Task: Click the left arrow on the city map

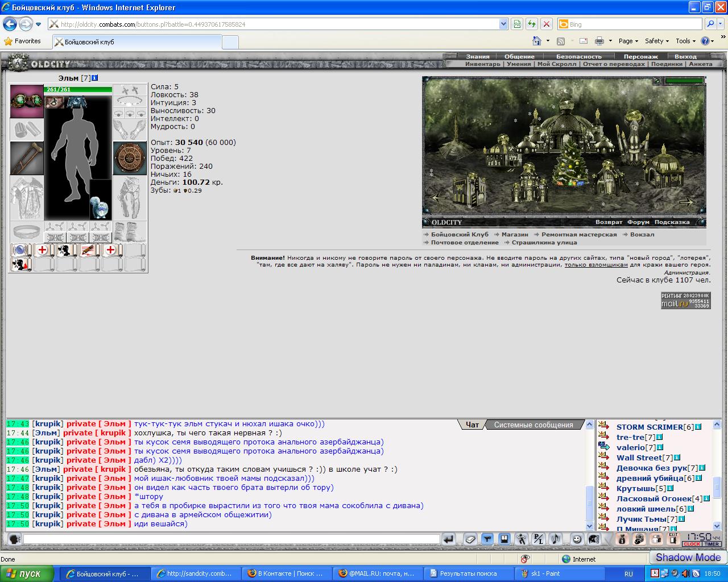Action: (439, 198)
